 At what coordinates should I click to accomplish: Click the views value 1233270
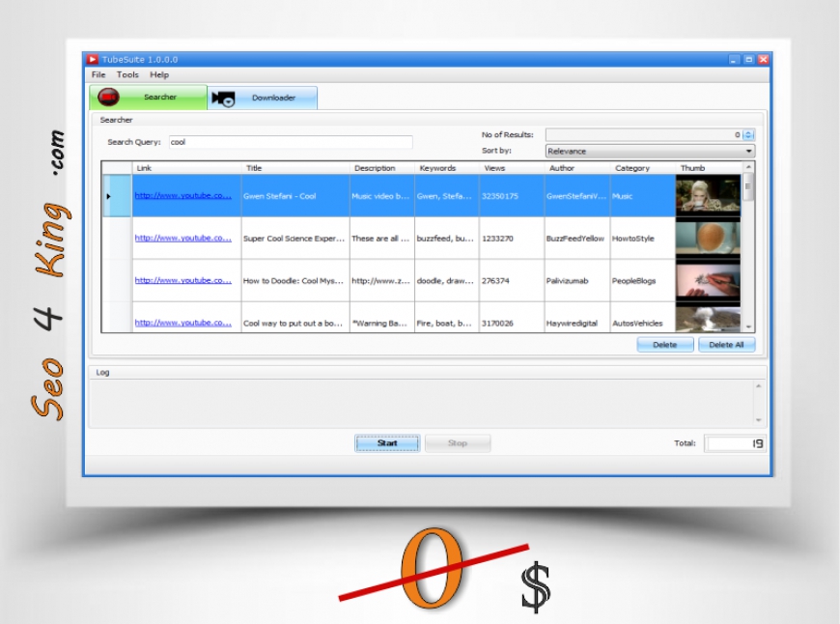(x=497, y=239)
